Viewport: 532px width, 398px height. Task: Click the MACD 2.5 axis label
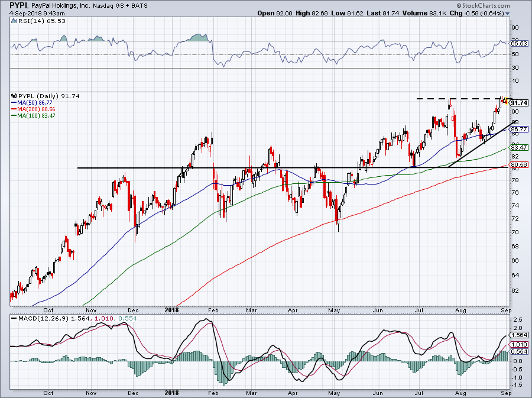[x=518, y=320]
